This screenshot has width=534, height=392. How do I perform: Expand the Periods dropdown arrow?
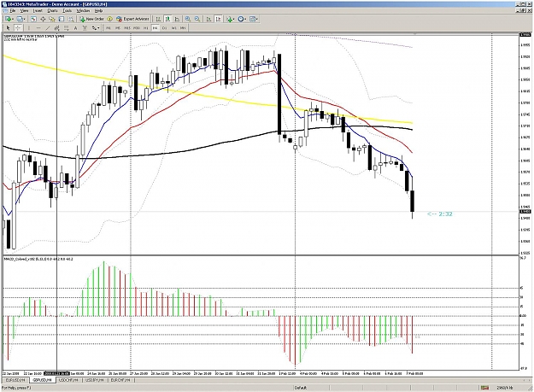[246, 19]
